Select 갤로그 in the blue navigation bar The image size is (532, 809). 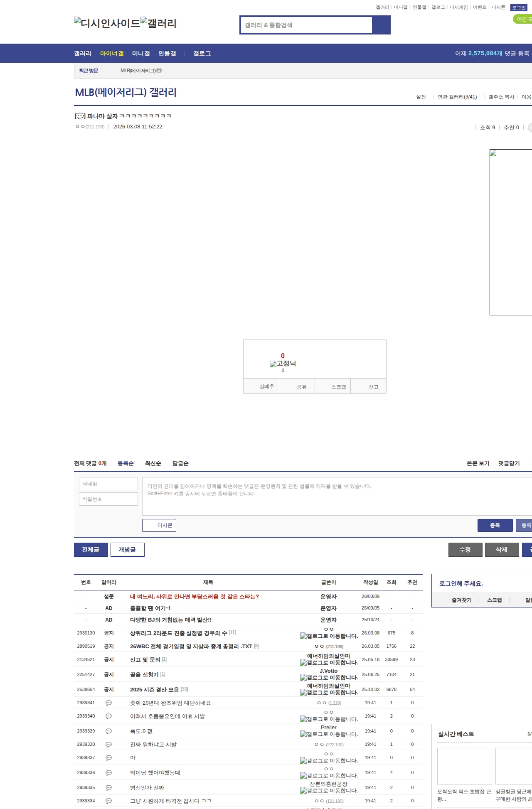[202, 53]
